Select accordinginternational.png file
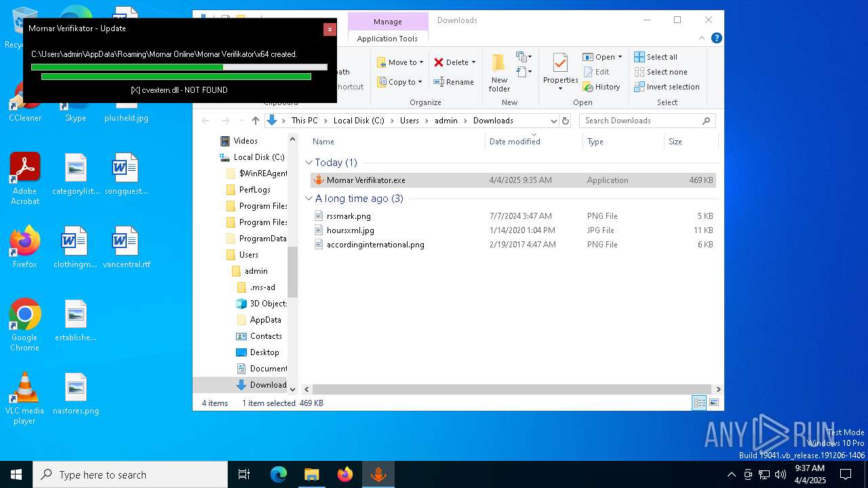868x488 pixels. [x=513, y=245]
